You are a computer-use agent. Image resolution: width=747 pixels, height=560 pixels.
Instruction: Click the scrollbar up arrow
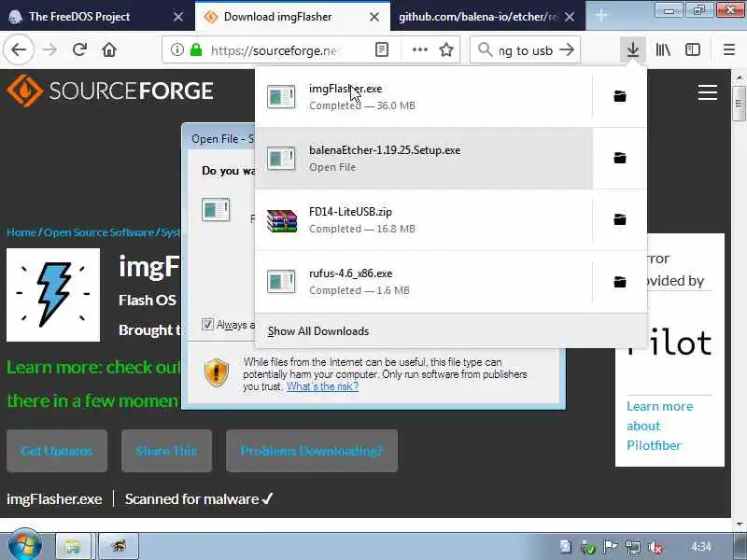[x=739, y=77]
